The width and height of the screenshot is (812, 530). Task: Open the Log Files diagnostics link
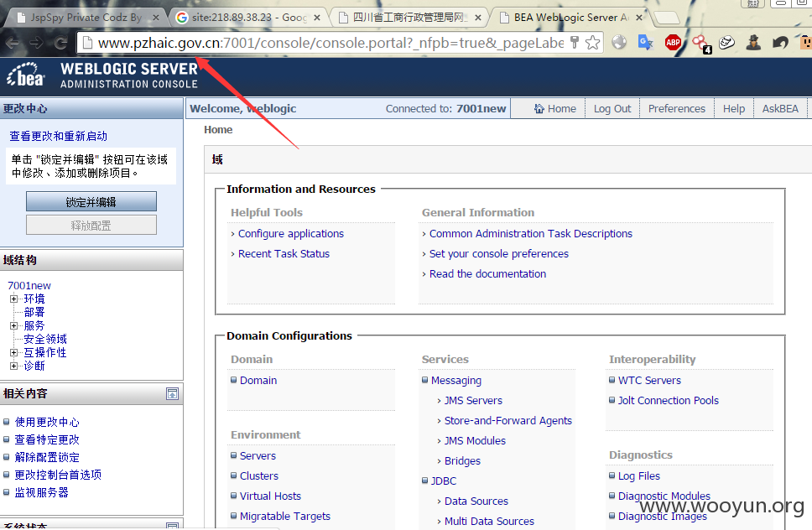coord(639,476)
